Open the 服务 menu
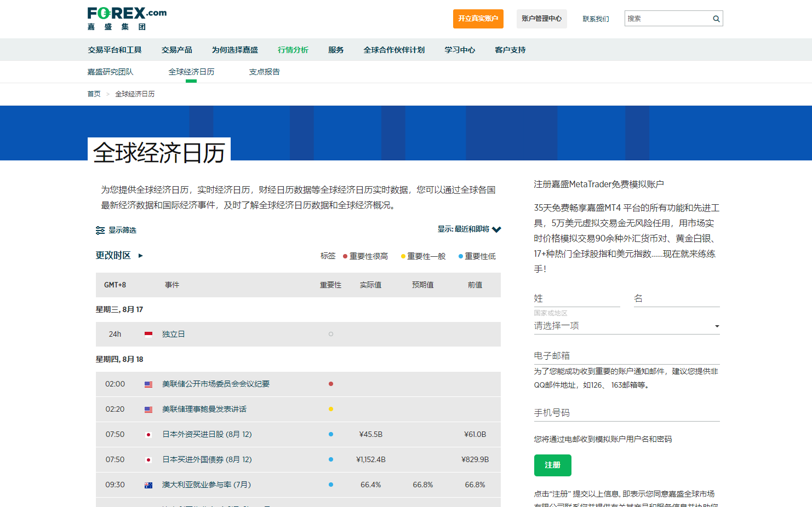The height and width of the screenshot is (507, 812). (336, 50)
